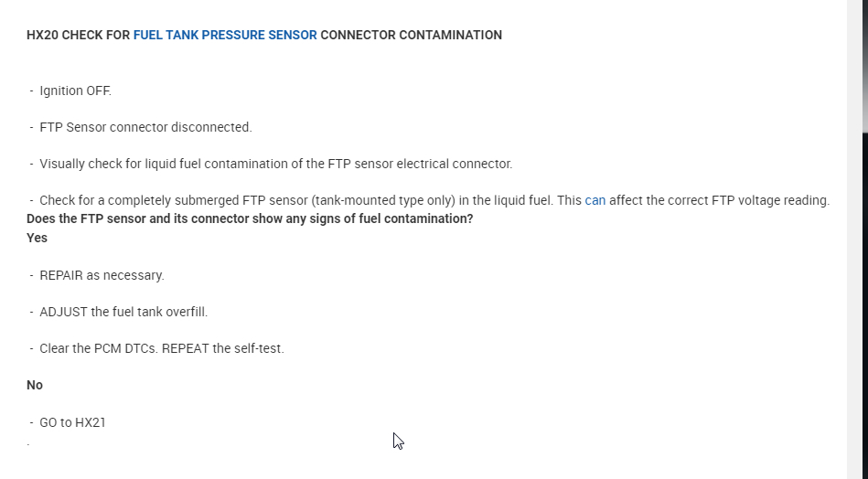Click the 'REPAIR as necessary.' line

[102, 275]
